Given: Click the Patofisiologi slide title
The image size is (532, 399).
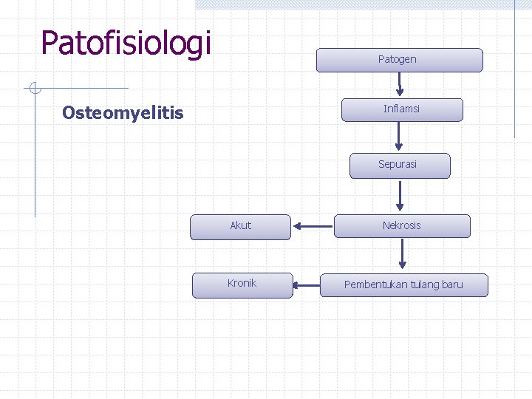Looking at the screenshot, I should click(x=126, y=44).
